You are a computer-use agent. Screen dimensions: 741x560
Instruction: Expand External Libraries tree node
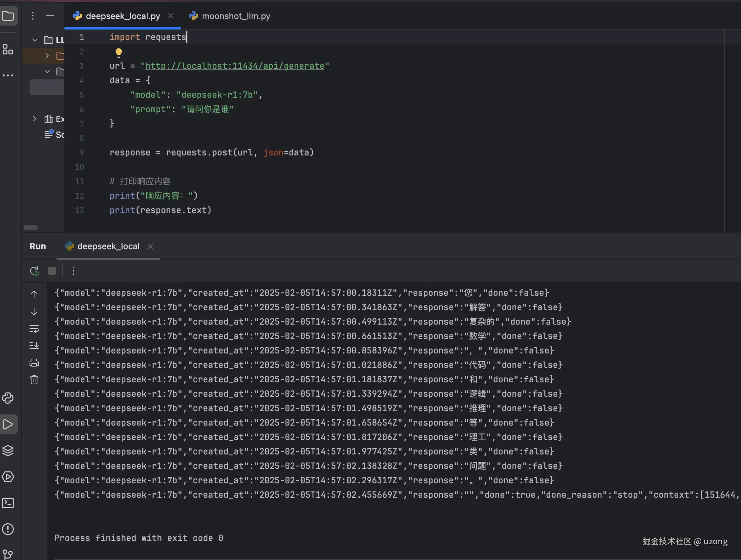coord(34,119)
